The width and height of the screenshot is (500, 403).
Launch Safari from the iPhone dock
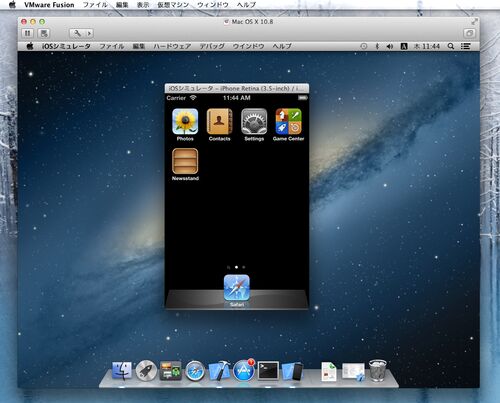point(237,288)
